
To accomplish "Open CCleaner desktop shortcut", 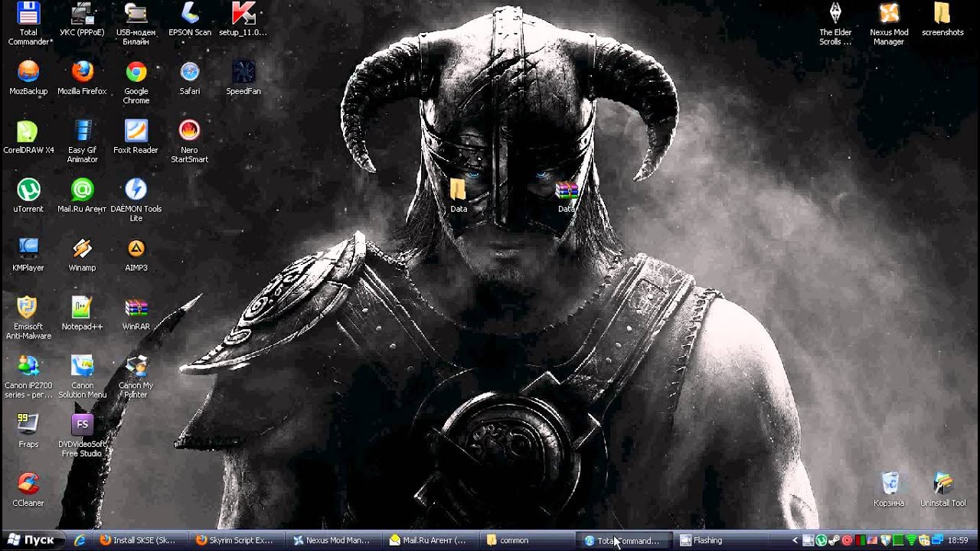I will click(28, 490).
